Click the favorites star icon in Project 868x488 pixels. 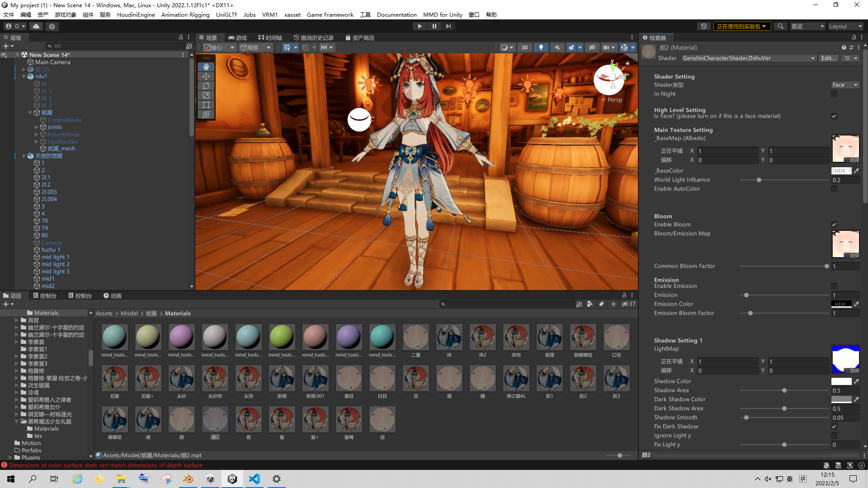[613, 304]
